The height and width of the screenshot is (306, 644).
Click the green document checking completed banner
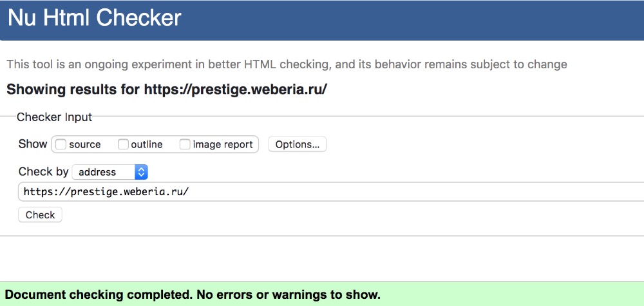click(x=322, y=295)
